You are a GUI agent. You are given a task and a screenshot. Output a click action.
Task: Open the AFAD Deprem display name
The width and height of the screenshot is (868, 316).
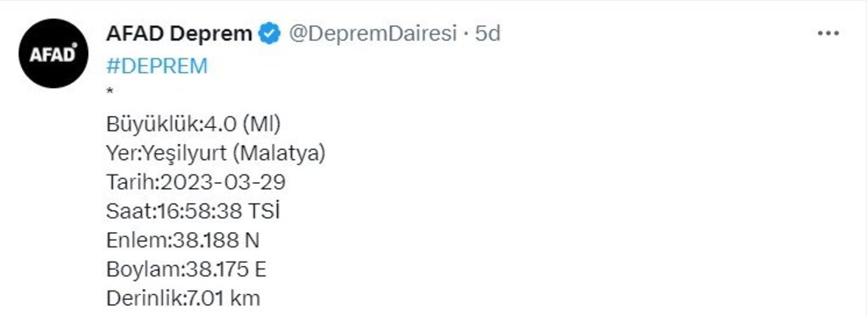(x=179, y=35)
